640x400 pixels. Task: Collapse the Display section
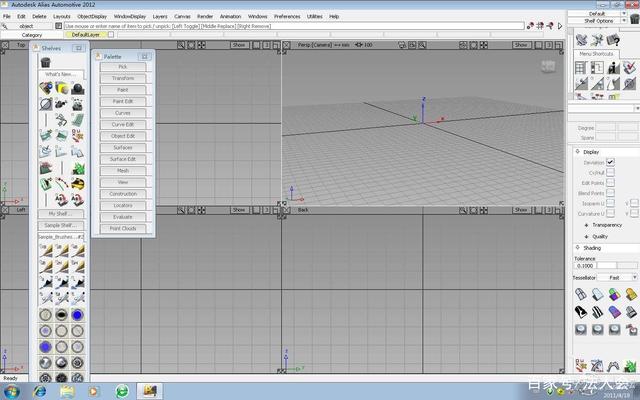578,151
